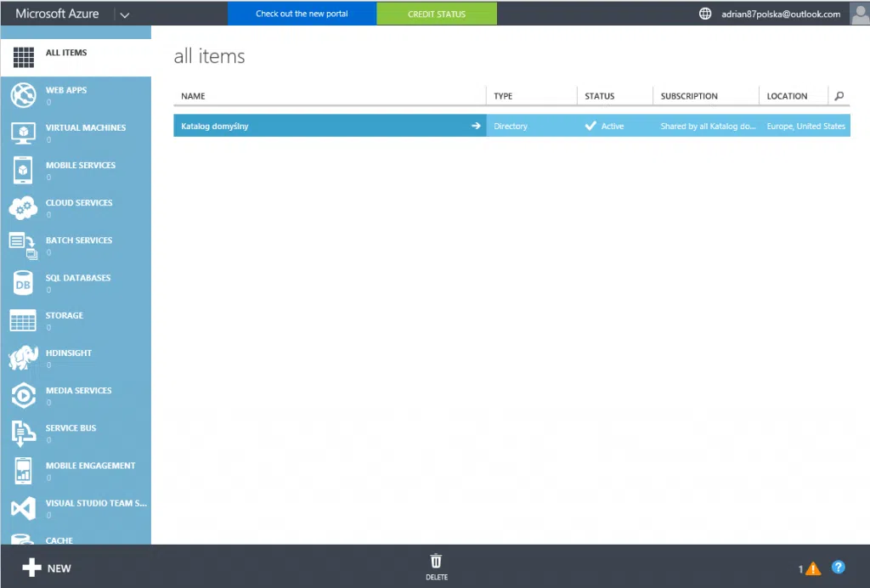Open the language globe selector
Screen dimensions: 870x588
coord(704,14)
